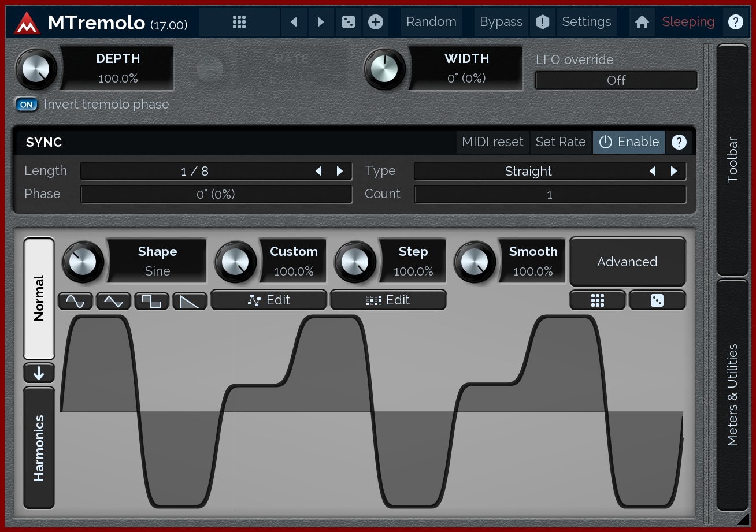Toggle the Bypass button
The image size is (756, 532).
coord(501,22)
